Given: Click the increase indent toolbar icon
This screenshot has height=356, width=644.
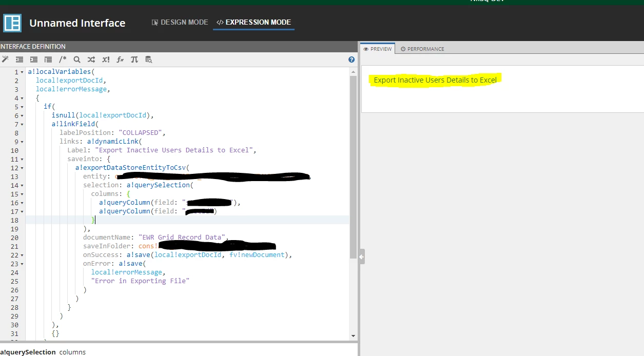Looking at the screenshot, I should (34, 60).
